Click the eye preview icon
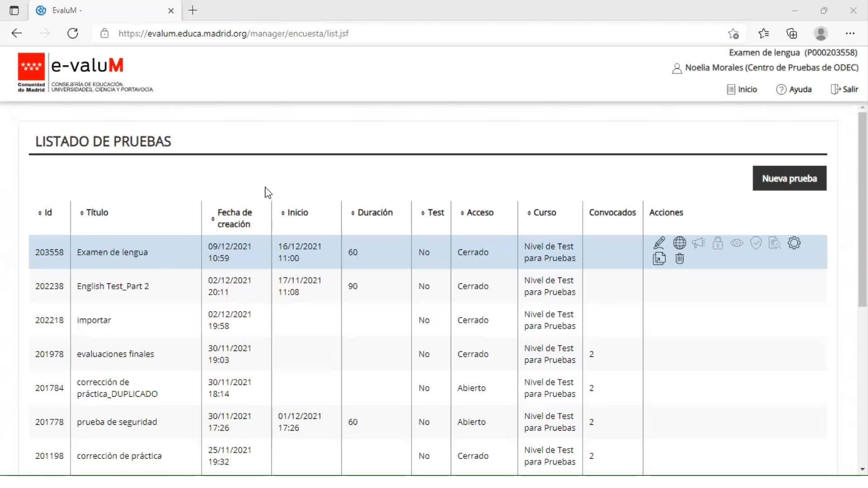Viewport: 868px width, 488px height. coord(737,243)
